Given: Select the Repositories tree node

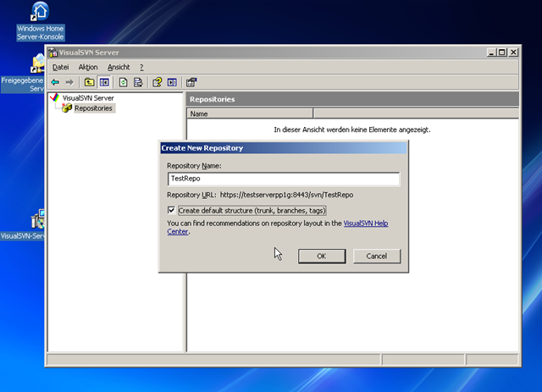Looking at the screenshot, I should click(93, 108).
